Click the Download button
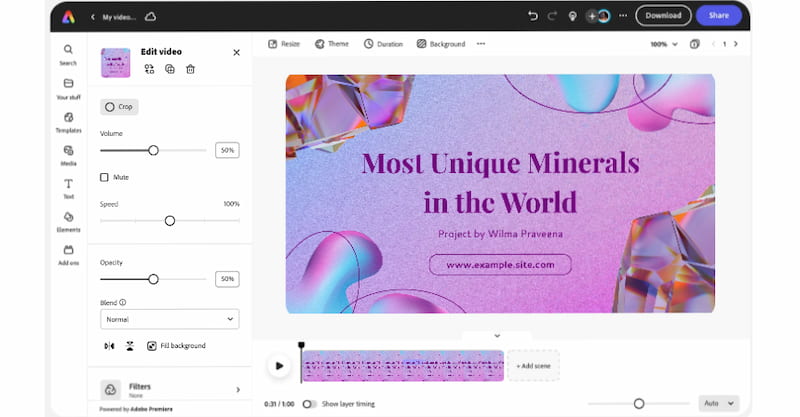 coord(663,15)
